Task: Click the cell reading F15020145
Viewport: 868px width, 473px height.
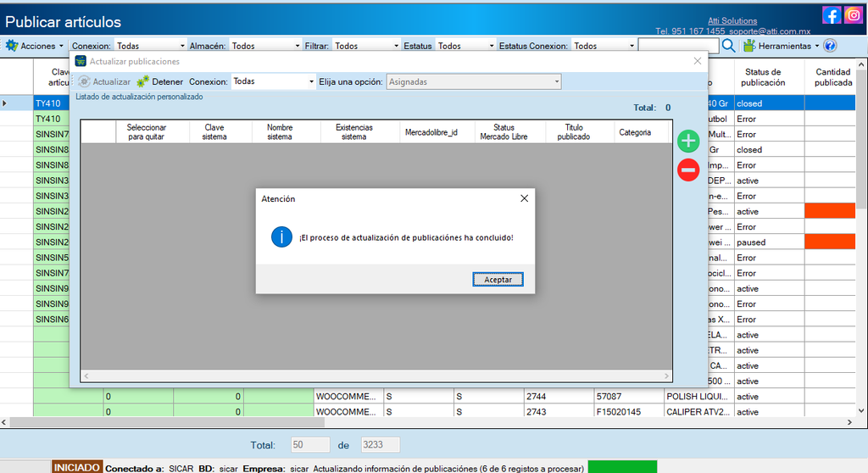Action: click(629, 412)
